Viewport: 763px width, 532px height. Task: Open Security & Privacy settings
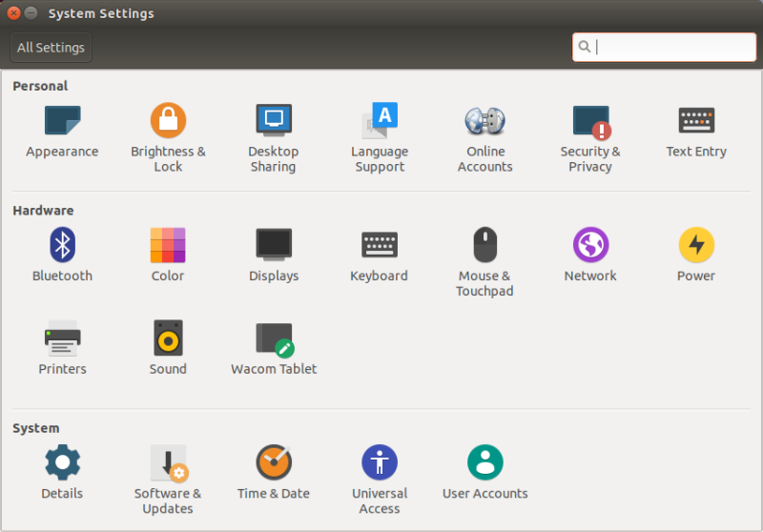[590, 122]
